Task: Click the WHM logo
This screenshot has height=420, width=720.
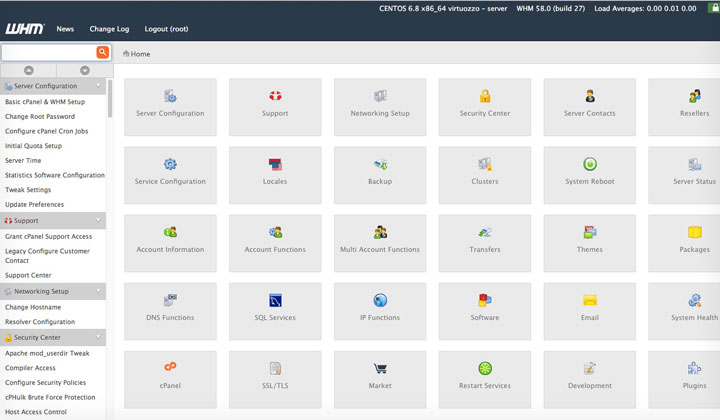Action: pyautogui.click(x=25, y=29)
